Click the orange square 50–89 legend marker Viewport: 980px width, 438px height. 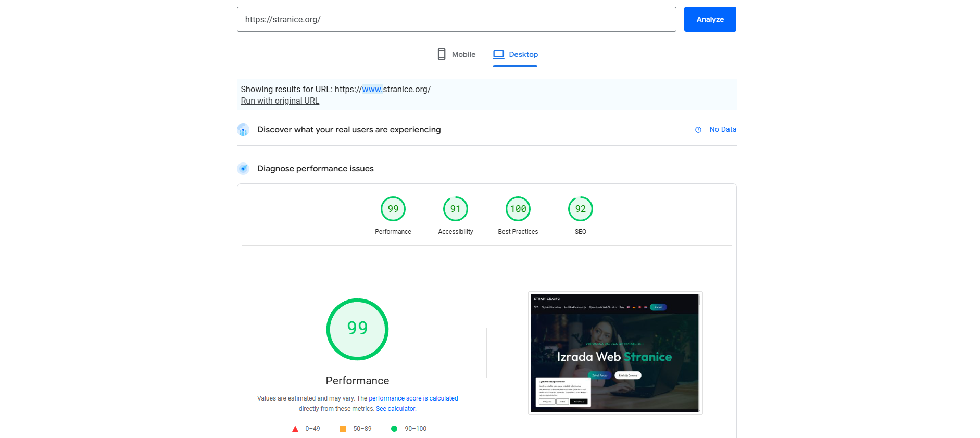[x=343, y=429]
